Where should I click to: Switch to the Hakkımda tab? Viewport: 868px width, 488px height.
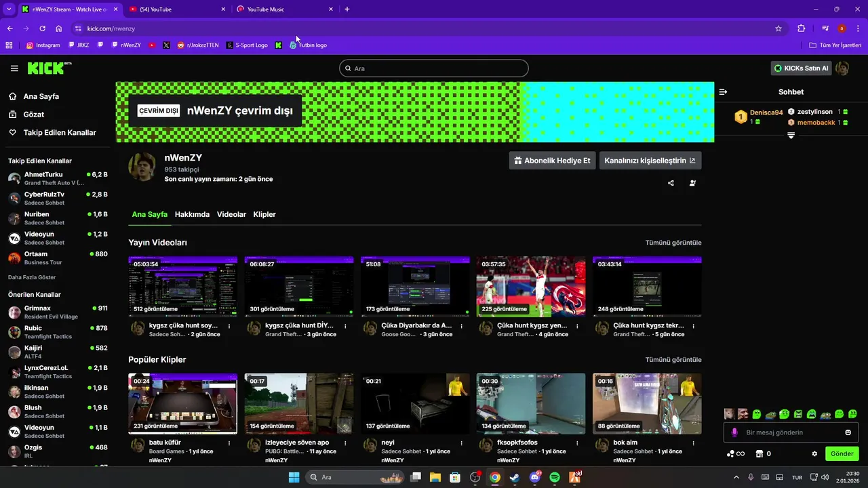pos(192,214)
